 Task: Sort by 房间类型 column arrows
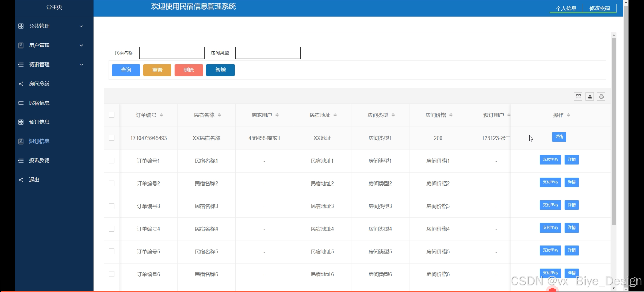(393, 115)
